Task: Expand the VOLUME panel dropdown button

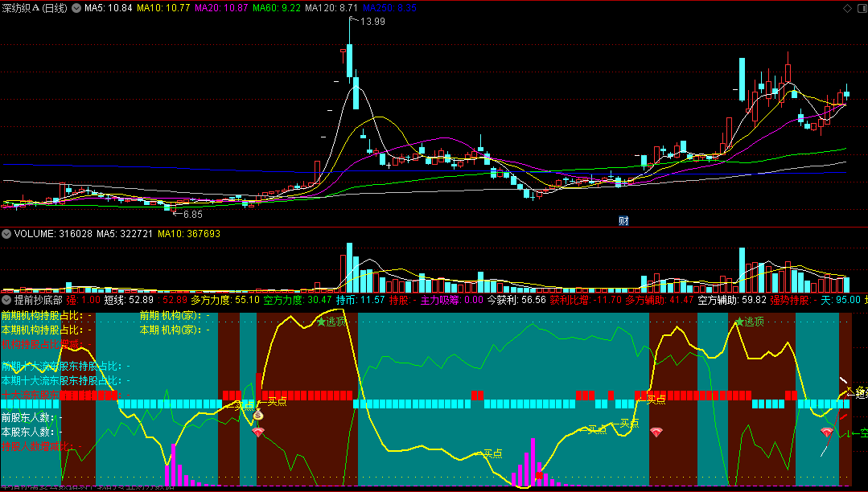Action: pos(6,234)
